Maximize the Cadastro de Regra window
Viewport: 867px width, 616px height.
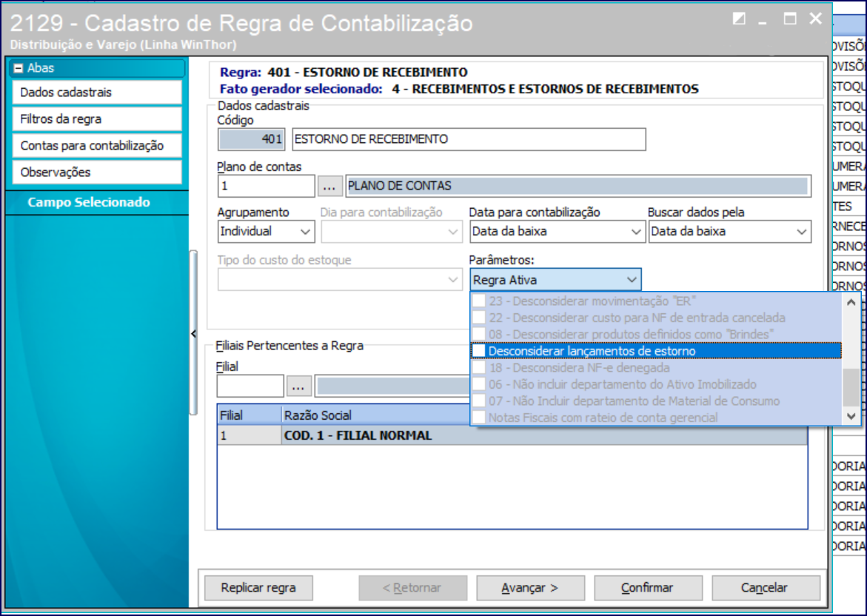coord(790,19)
